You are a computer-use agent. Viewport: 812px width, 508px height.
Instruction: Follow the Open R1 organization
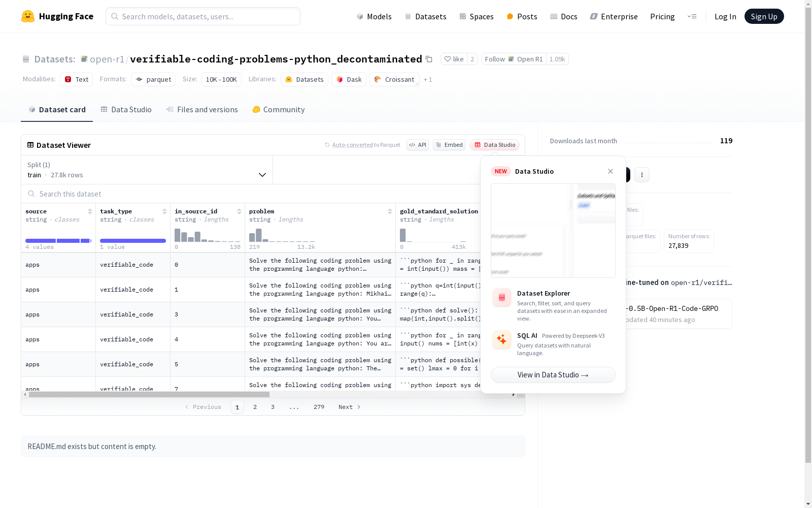pyautogui.click(x=514, y=59)
